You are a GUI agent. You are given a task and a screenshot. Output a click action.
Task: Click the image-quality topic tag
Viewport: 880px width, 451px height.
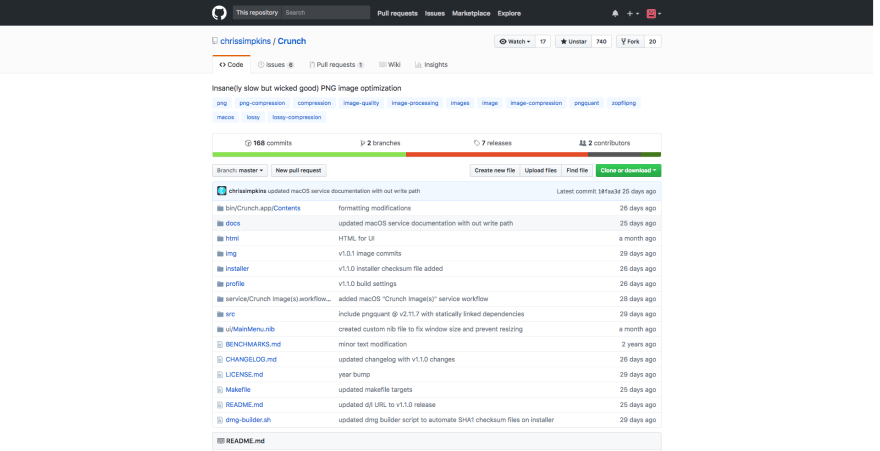tap(361, 103)
